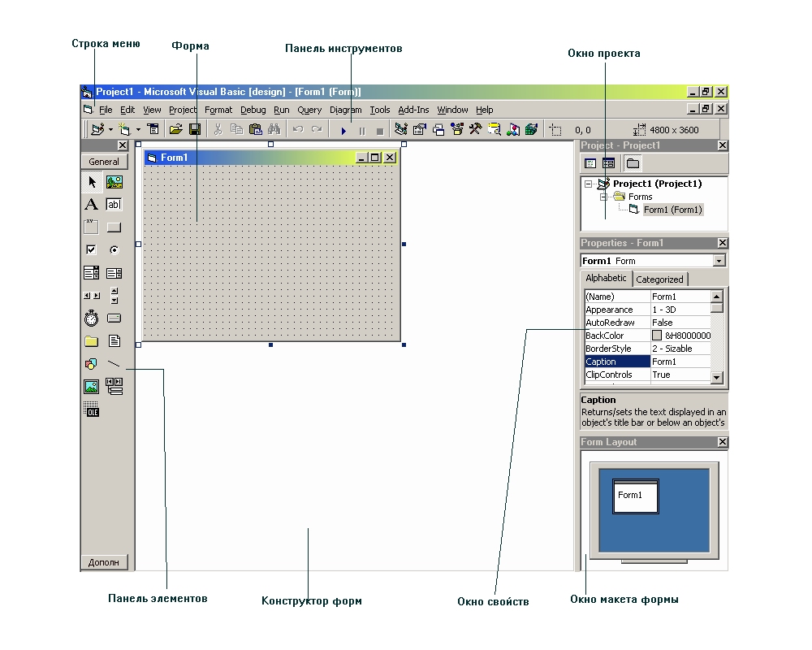Open Properties Window from the toolbar
The image size is (812, 650).
(420, 129)
